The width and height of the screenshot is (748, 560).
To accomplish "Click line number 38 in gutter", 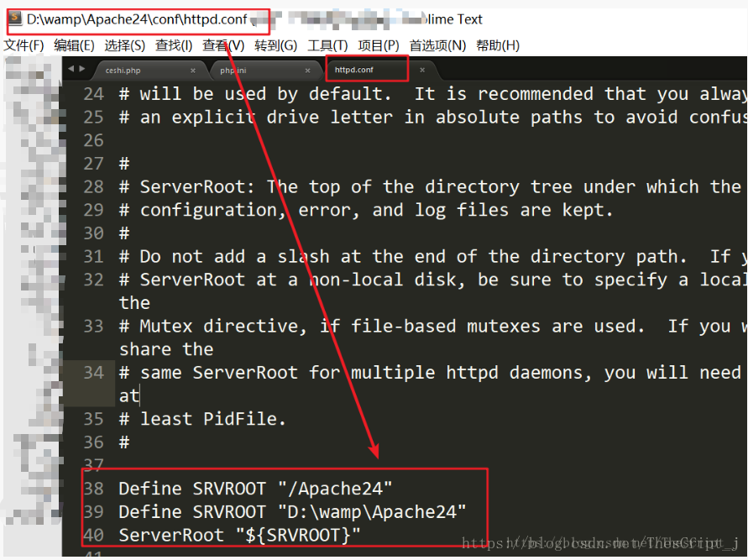I will [x=93, y=489].
